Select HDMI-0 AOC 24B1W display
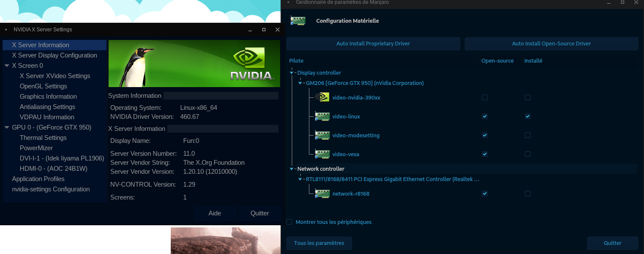 (54, 169)
